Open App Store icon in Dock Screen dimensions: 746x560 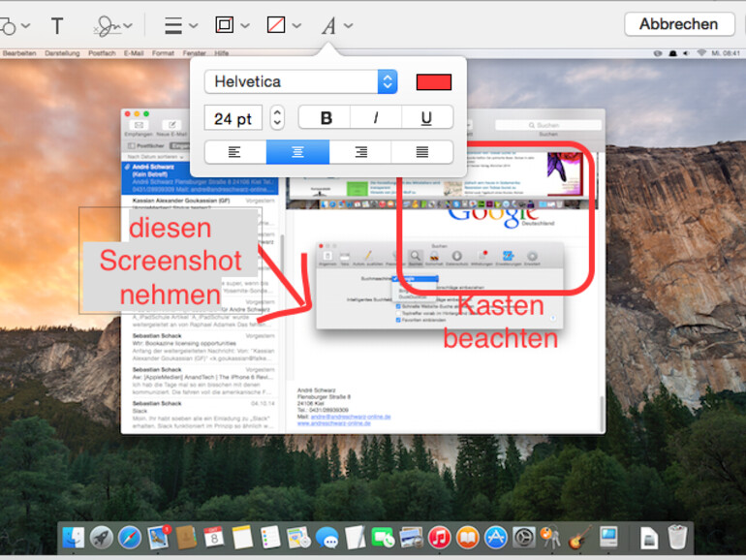click(x=496, y=538)
